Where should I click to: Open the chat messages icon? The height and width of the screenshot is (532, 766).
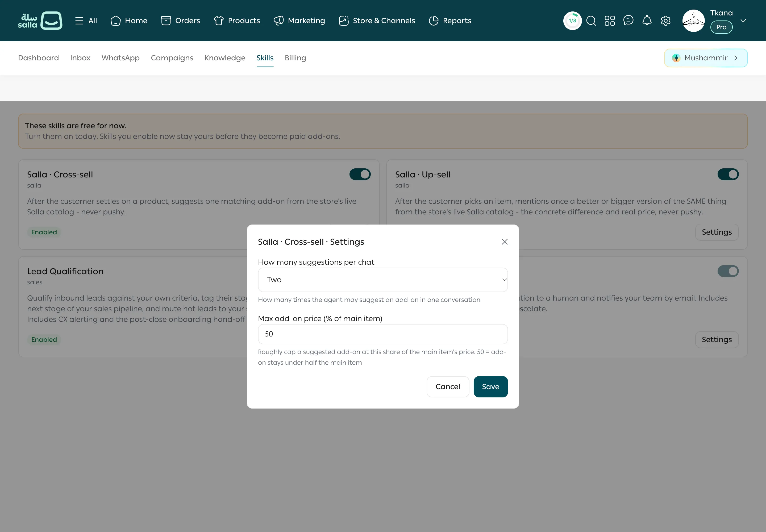pyautogui.click(x=628, y=21)
